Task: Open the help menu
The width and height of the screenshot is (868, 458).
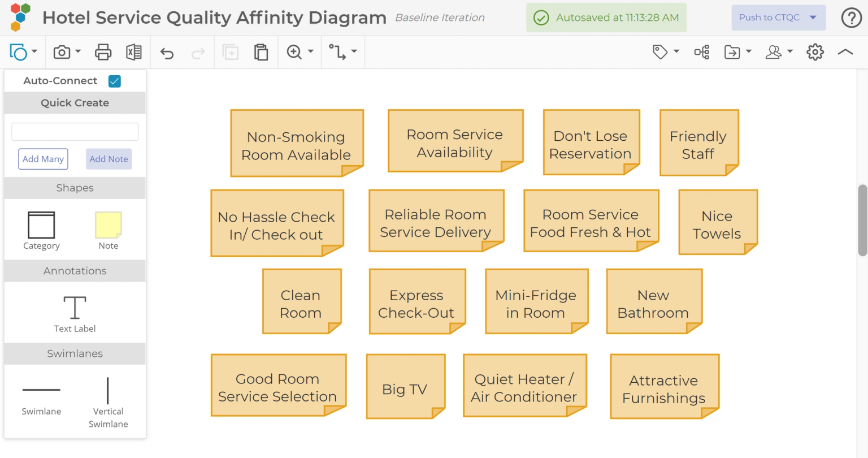Action: 851,18
